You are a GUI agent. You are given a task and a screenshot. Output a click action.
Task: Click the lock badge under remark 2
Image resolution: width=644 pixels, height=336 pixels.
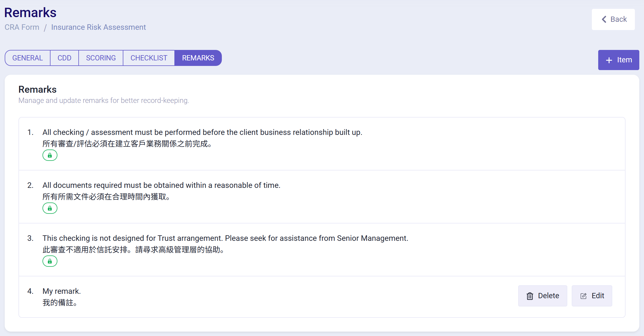coord(50,208)
